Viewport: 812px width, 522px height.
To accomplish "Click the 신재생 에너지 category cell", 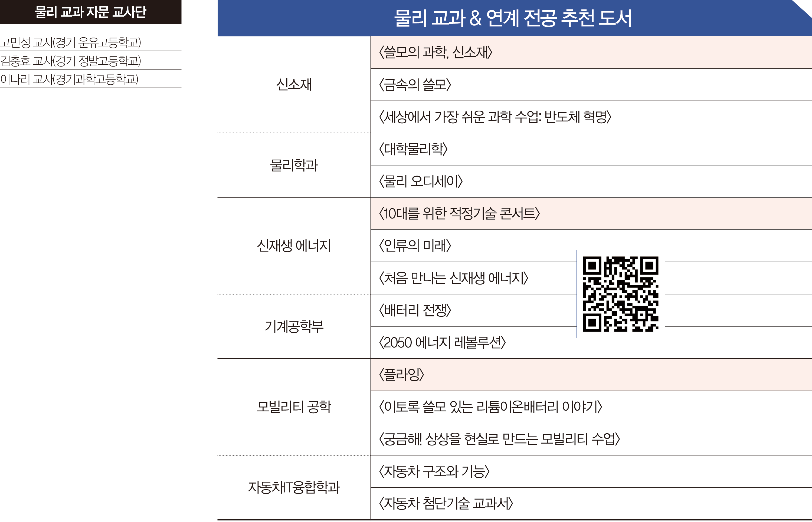I will 294,245.
